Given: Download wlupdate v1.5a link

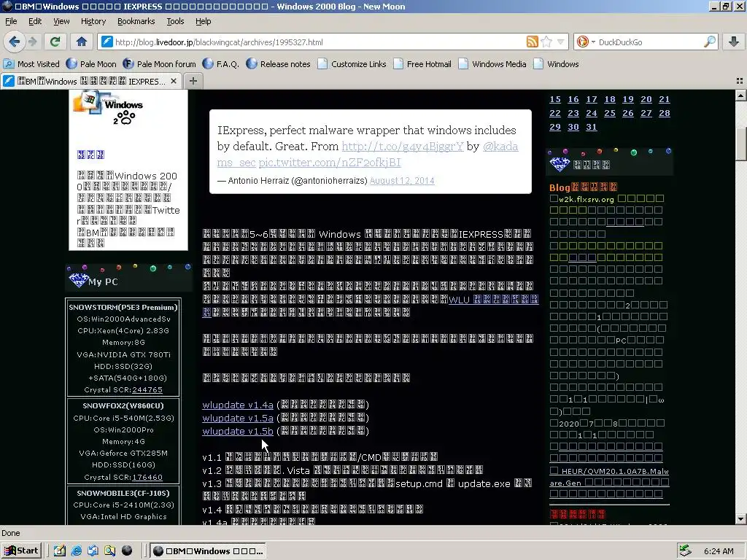Looking at the screenshot, I should [238, 418].
